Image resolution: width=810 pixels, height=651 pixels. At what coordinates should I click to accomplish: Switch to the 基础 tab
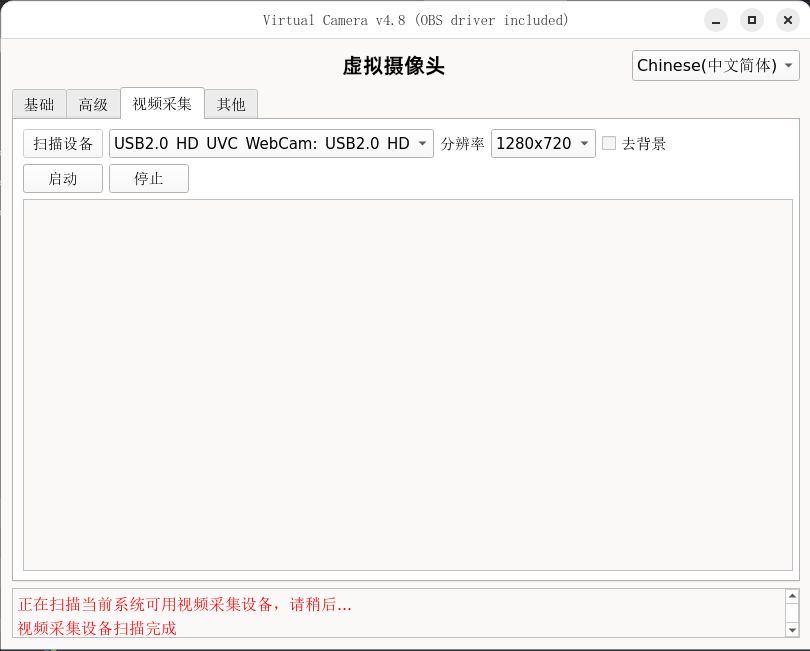40,104
